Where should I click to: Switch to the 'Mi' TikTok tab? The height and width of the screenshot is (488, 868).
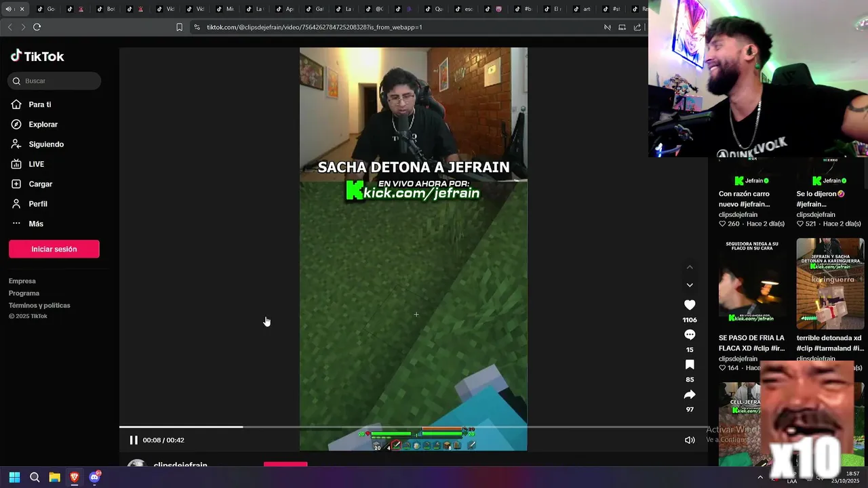(225, 9)
